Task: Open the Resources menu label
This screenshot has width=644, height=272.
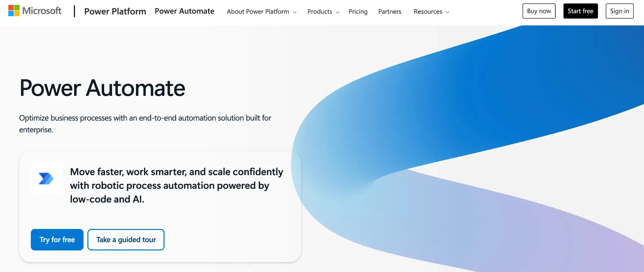Action: pyautogui.click(x=428, y=12)
